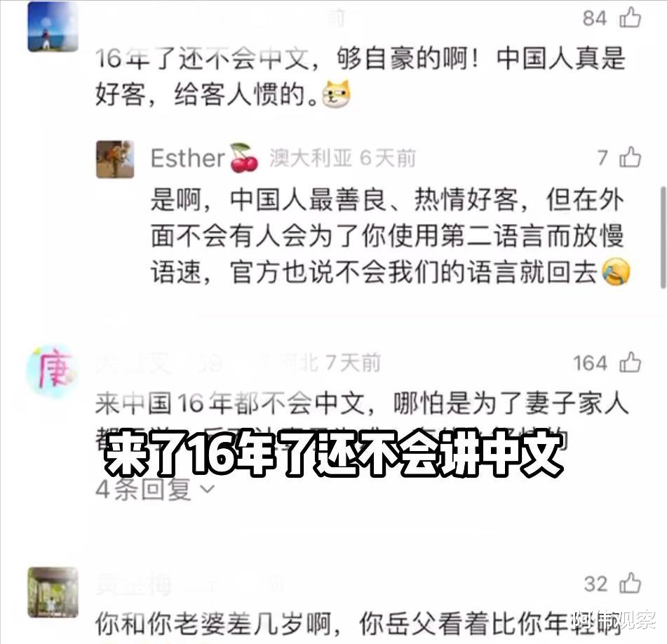
Task: Open Esther's profile avatar
Action: [115, 159]
